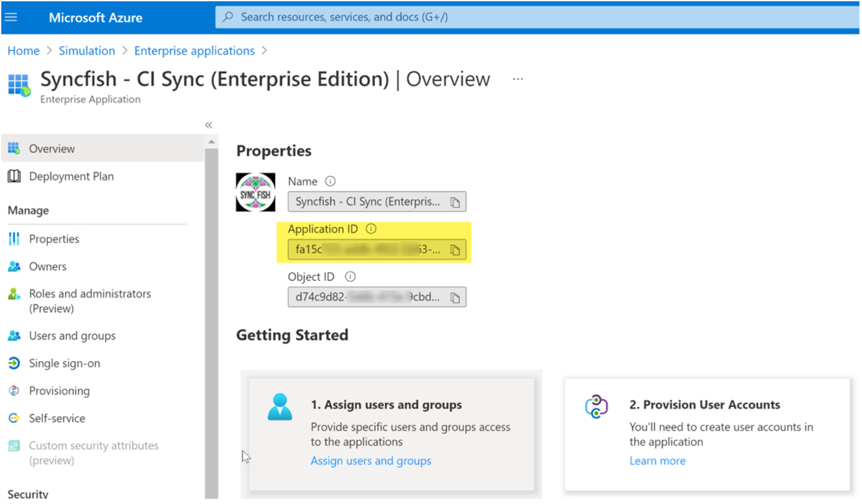Viewport: 862px width, 504px height.
Task: Focus the Search resources, services, and docs box
Action: point(537,17)
